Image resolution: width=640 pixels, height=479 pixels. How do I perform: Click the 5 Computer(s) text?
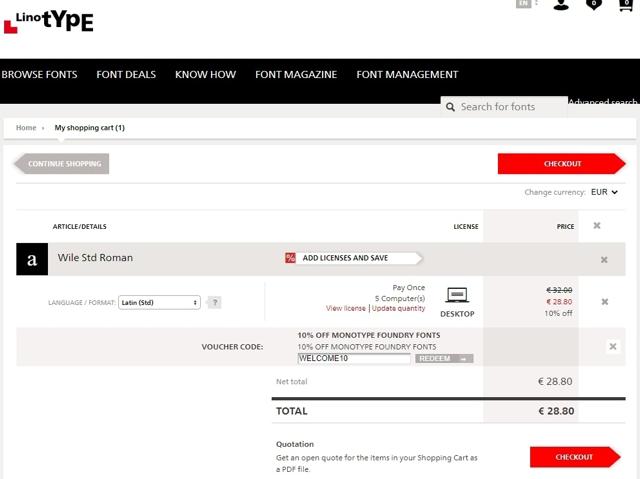[x=400, y=298]
